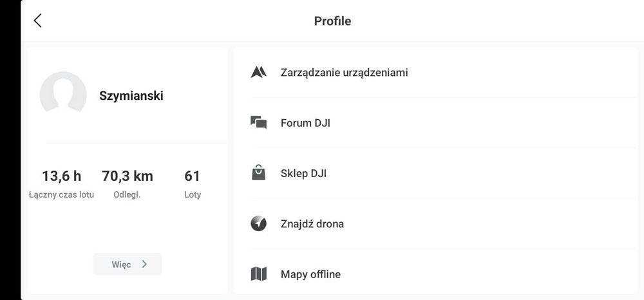Viewport: 644px width, 300px height.
Task: Open Zarządzanie urządzeniami menu entry
Action: 344,72
